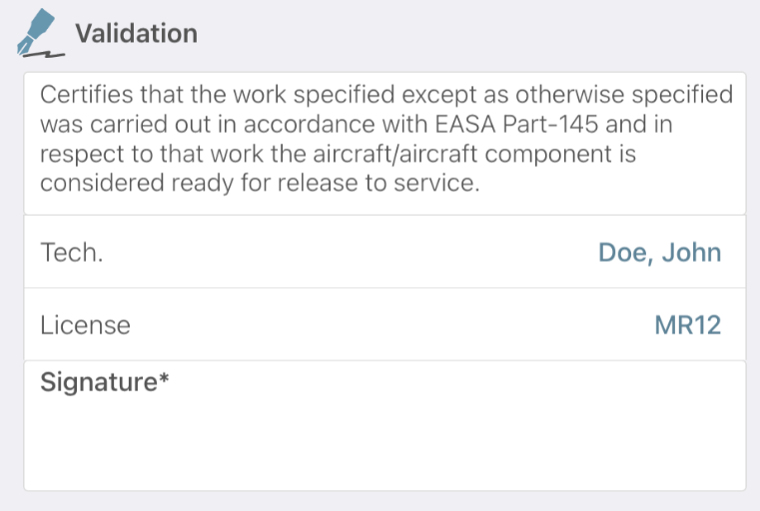760x511 pixels.
Task: Click the name John in Tech. row
Action: click(x=692, y=252)
